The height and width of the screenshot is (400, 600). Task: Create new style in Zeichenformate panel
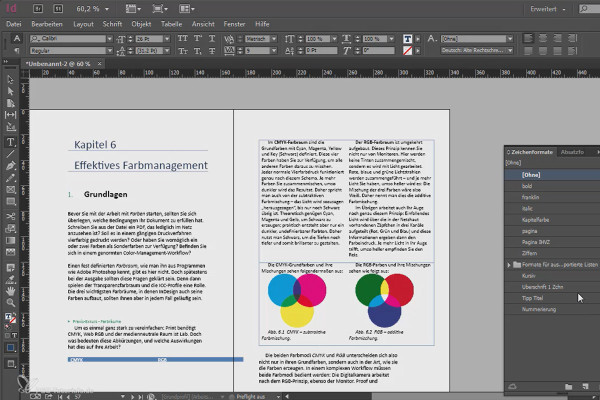[585, 387]
